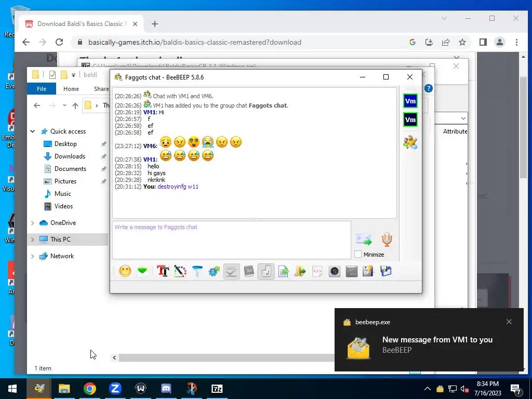This screenshot has width=532, height=399.
Task: Click Chrome address bar URL
Action: point(194,42)
